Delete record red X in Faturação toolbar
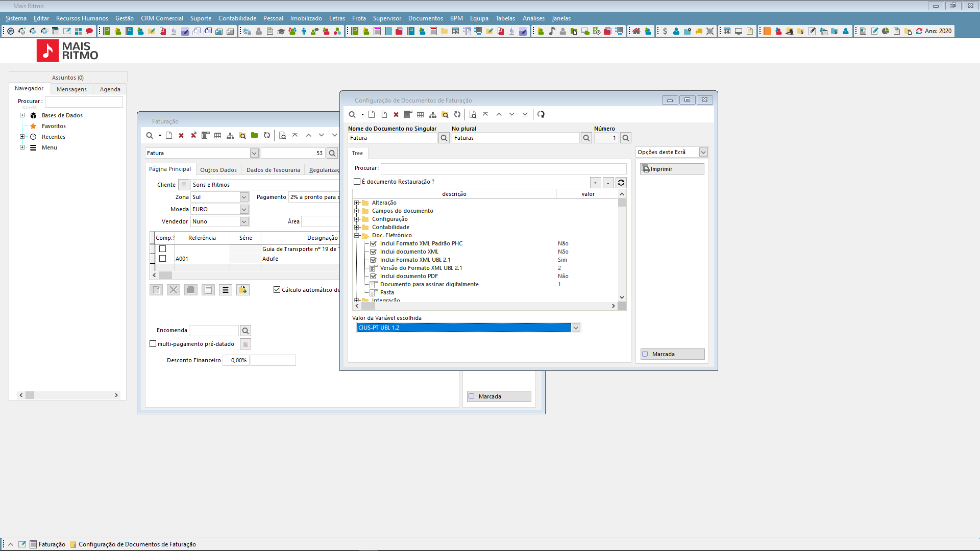This screenshot has height=551, width=980. (181, 135)
